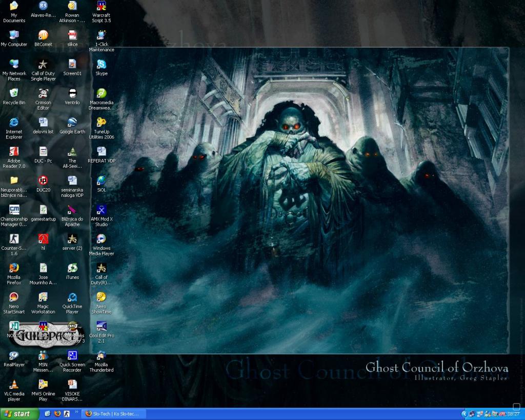Open the My Computer desktop icon

click(14, 38)
